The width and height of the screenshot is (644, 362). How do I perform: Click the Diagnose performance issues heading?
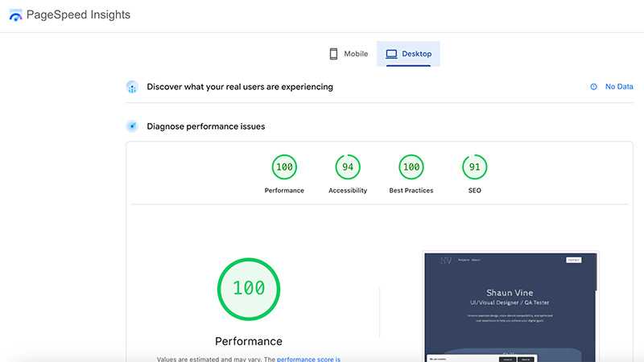click(x=206, y=126)
